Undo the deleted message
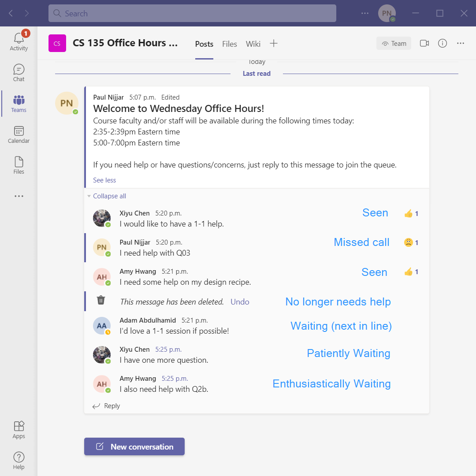Screen dimensions: 476x476 click(240, 302)
